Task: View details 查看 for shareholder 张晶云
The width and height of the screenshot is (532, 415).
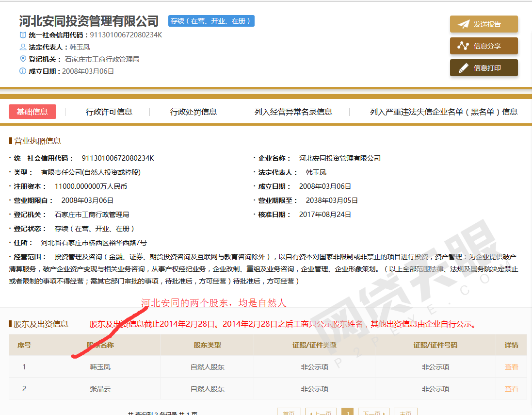Action: pyautogui.click(x=511, y=388)
